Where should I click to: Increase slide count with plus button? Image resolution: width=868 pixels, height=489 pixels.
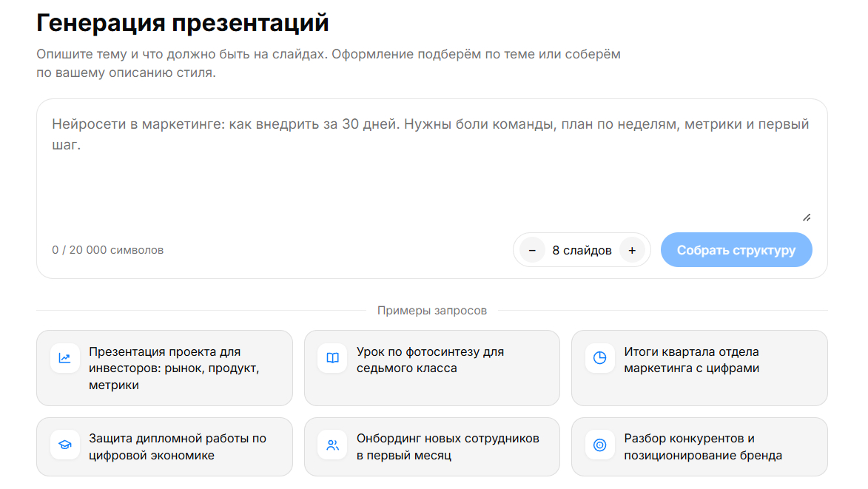[632, 251]
